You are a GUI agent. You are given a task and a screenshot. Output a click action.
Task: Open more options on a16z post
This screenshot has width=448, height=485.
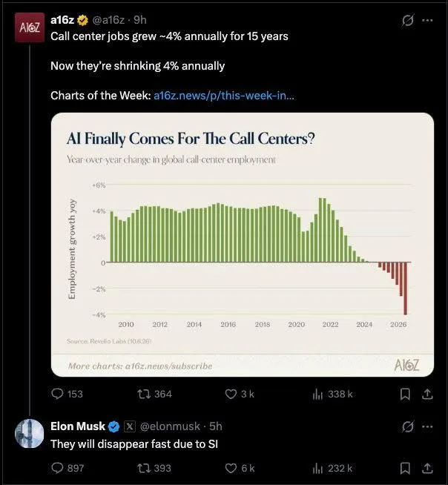pos(427,21)
